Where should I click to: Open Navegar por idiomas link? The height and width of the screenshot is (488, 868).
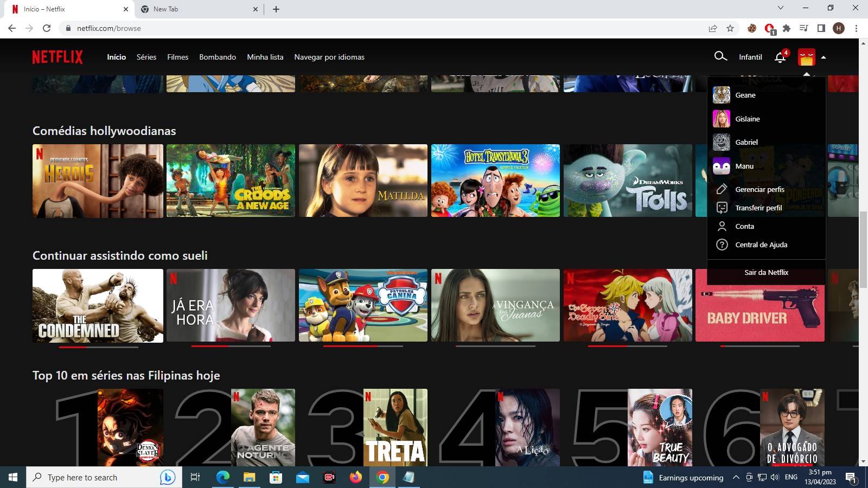coord(329,57)
